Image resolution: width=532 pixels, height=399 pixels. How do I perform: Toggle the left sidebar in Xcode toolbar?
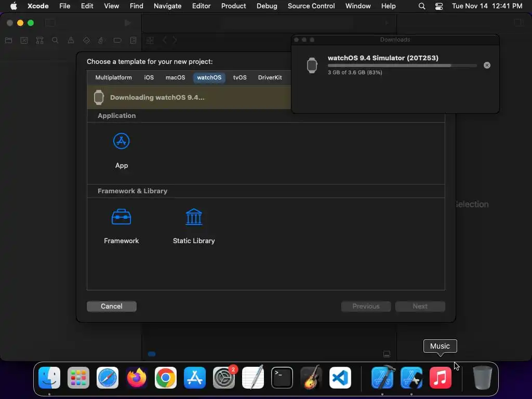click(50, 23)
